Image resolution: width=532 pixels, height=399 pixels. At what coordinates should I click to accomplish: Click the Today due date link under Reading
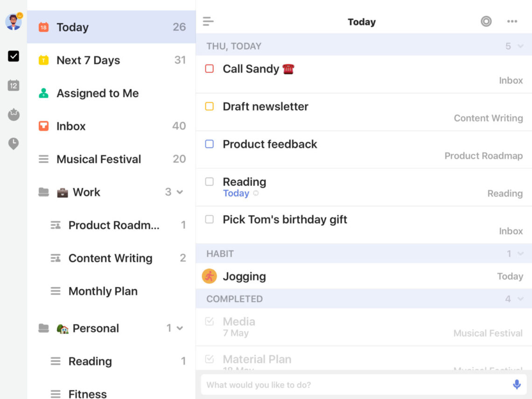click(x=236, y=193)
